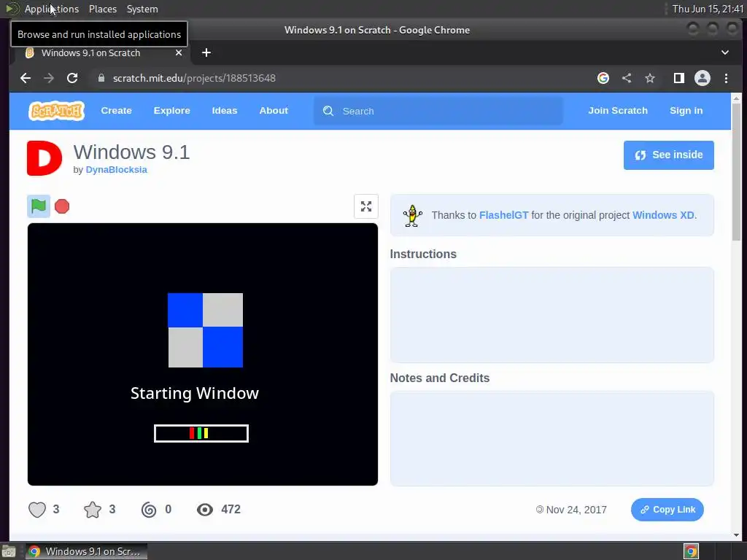Click the Instructions text box

click(x=551, y=315)
